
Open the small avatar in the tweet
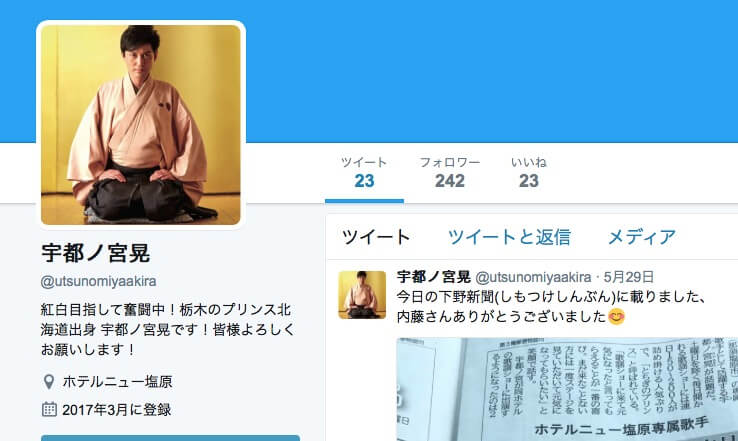pyautogui.click(x=362, y=295)
